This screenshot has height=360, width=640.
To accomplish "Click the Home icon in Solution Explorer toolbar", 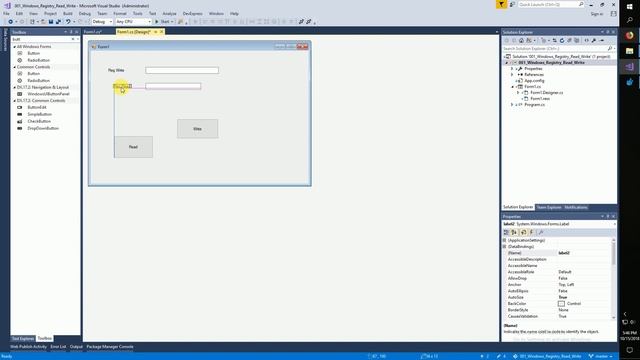I will coord(521,40).
